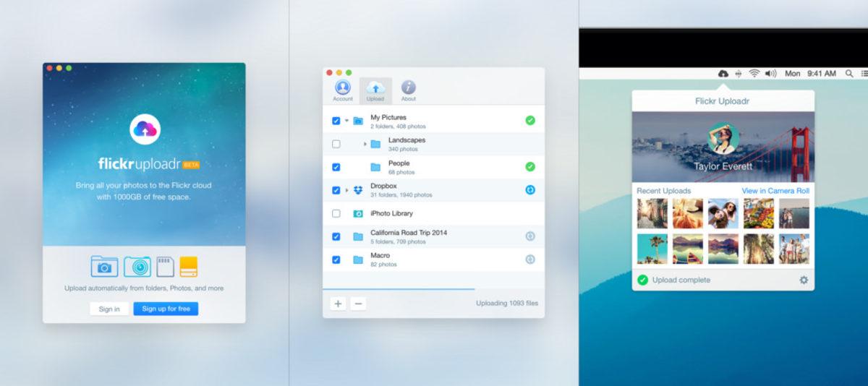Open settings gear in Uploadr popup

click(x=804, y=280)
